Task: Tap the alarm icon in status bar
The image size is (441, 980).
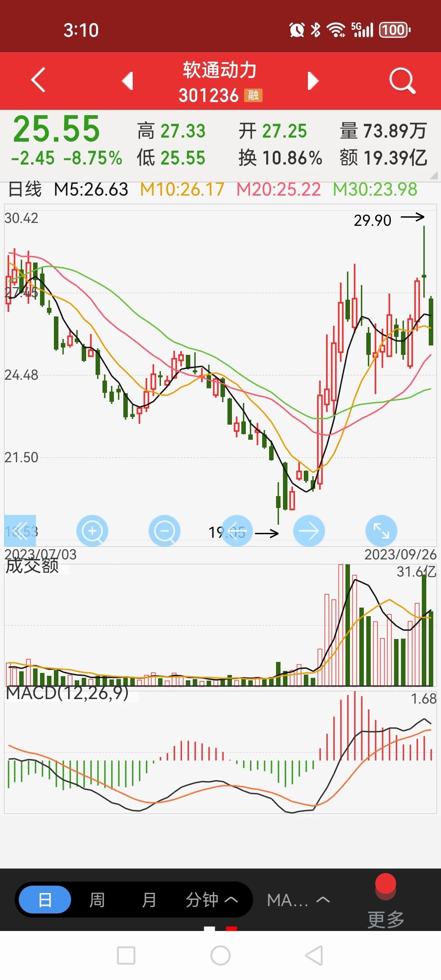Action: click(x=297, y=30)
